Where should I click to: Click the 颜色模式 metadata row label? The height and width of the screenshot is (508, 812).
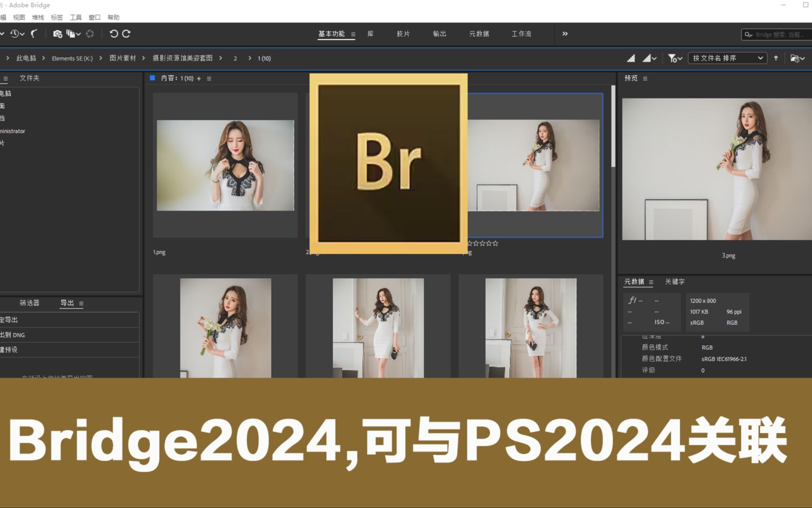tap(654, 347)
